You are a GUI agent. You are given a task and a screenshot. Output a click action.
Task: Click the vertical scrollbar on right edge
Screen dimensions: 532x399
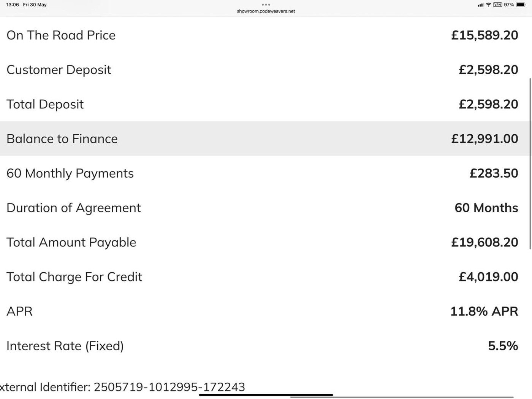pos(530,164)
